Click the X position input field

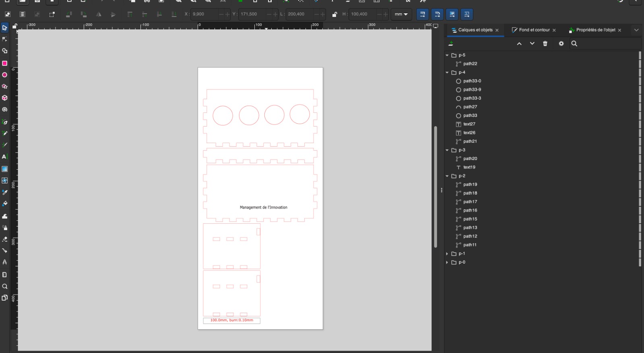204,15
